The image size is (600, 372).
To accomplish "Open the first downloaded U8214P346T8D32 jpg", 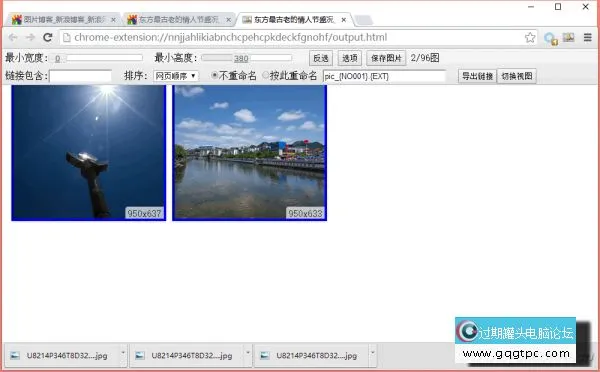I will coord(62,356).
